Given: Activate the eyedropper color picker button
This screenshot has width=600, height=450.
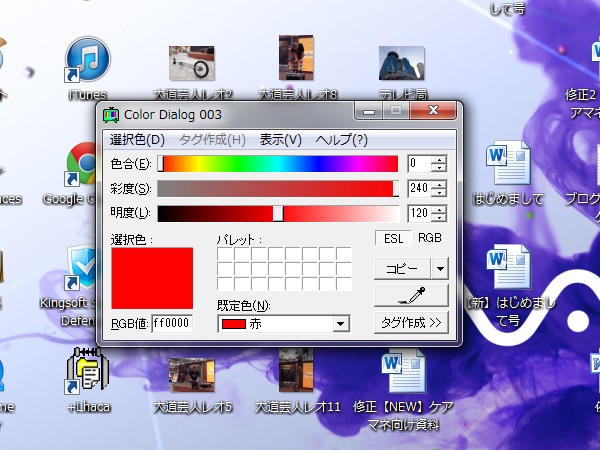Looking at the screenshot, I should 411,295.
